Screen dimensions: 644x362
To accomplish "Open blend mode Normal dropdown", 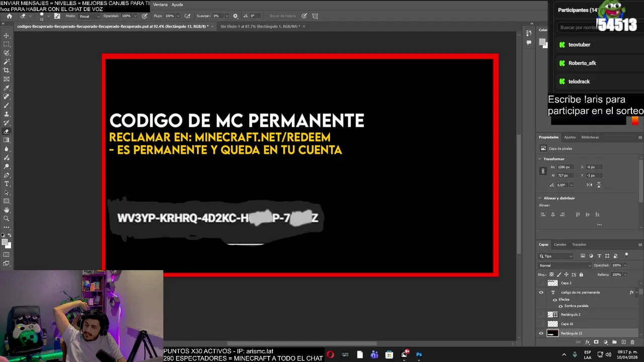I will point(565,265).
